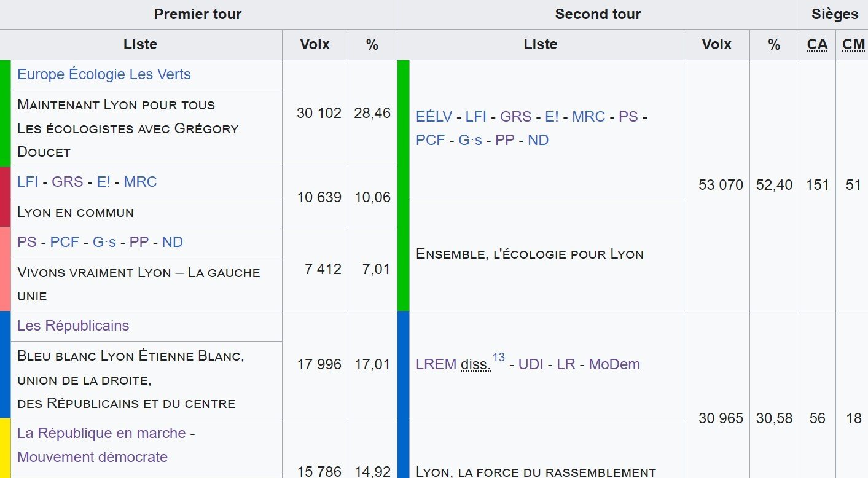
Task: Click LFI link in first round list
Action: [x=28, y=182]
